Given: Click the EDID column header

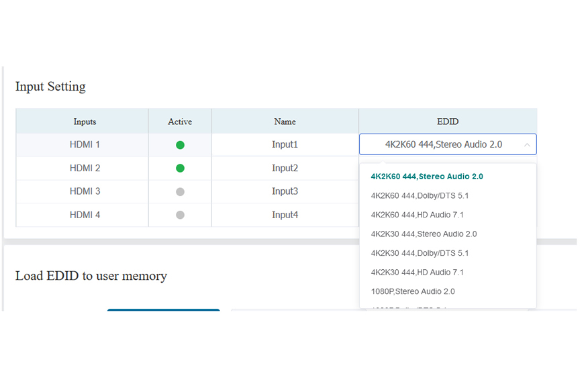Looking at the screenshot, I should (448, 122).
